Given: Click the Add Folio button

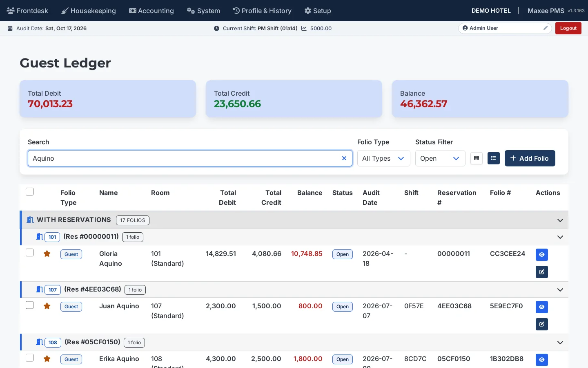Looking at the screenshot, I should [x=530, y=158].
